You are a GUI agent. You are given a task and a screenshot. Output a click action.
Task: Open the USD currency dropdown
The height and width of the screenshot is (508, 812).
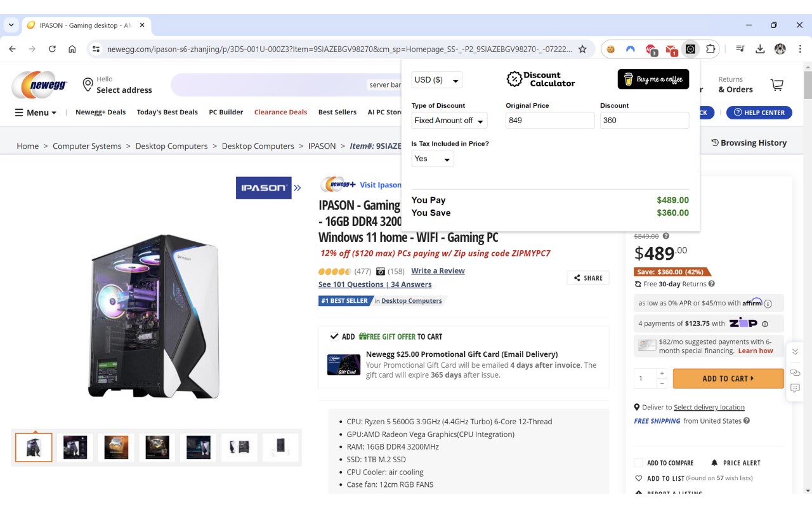(437, 80)
